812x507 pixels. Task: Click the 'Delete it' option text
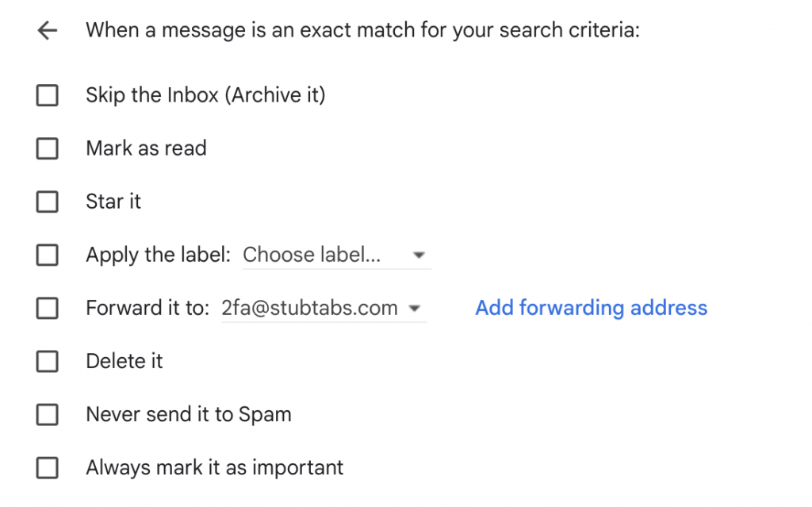(x=124, y=361)
